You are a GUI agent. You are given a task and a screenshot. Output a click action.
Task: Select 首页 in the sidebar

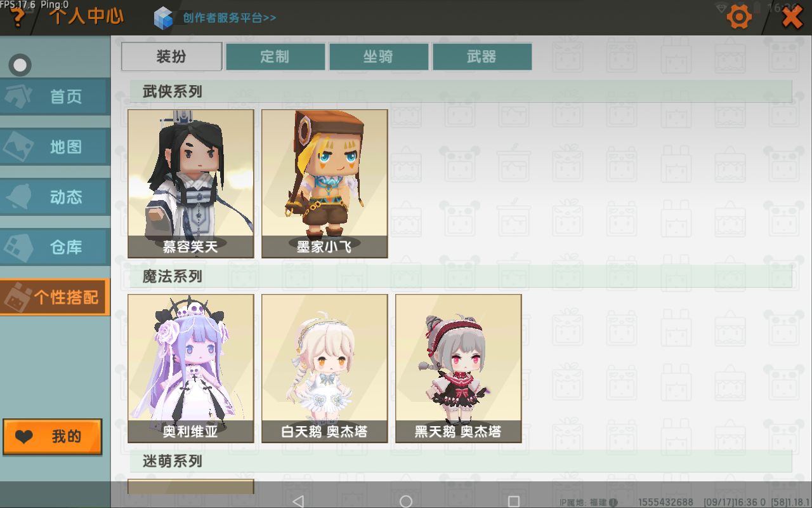click(55, 97)
